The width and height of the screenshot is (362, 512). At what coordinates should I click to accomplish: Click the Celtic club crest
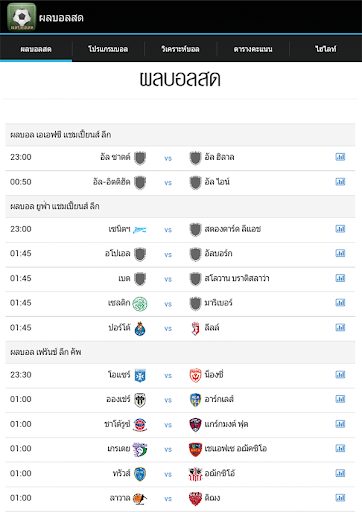[140, 304]
